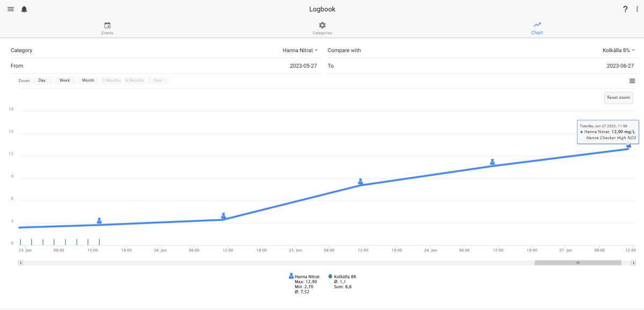Select nitrate flask marker on 27 Jun
This screenshot has width=644, height=310.
(x=628, y=145)
